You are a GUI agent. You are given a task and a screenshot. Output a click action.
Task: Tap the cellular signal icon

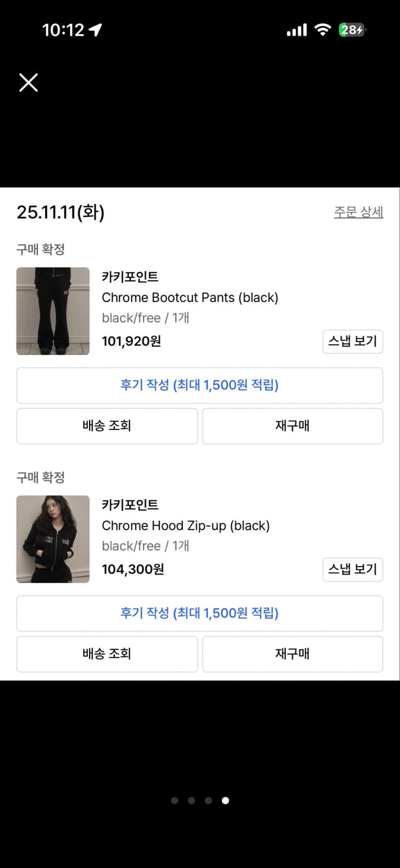coord(295,29)
